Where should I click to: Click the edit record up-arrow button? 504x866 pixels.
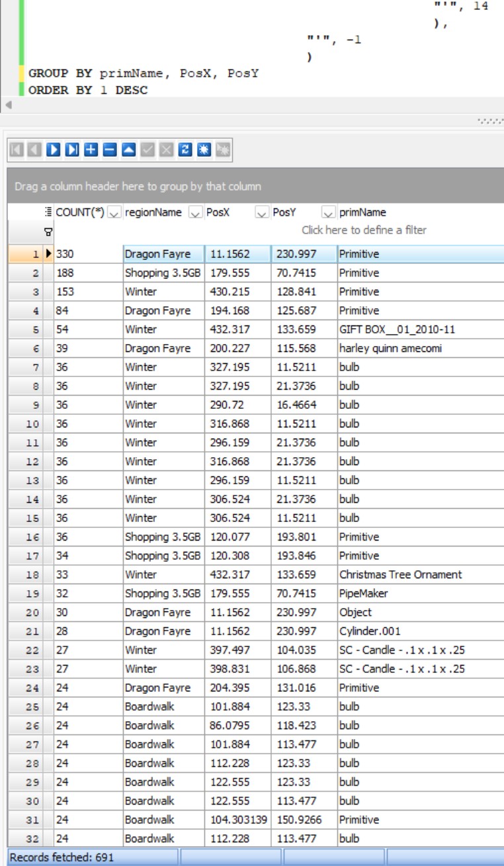coord(129,150)
